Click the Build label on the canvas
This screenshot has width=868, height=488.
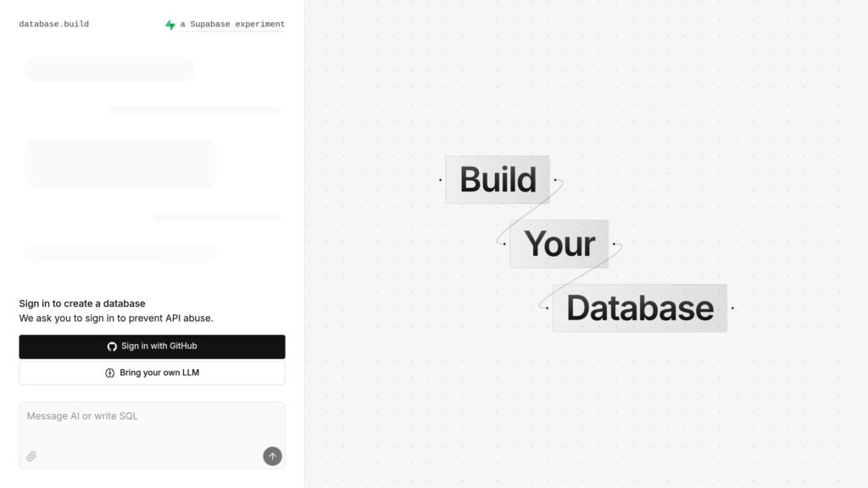point(498,180)
